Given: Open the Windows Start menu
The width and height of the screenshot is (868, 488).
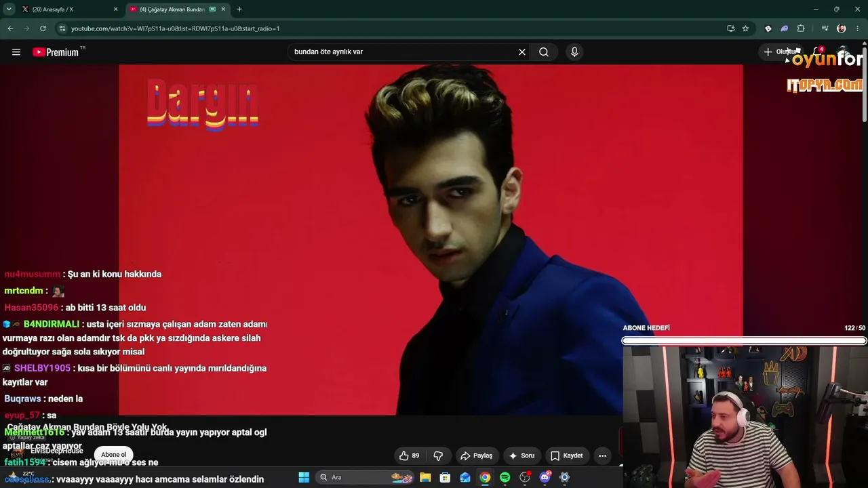Looking at the screenshot, I should tap(304, 477).
